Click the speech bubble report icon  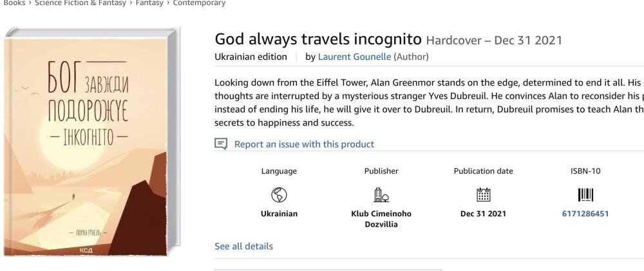(x=220, y=144)
